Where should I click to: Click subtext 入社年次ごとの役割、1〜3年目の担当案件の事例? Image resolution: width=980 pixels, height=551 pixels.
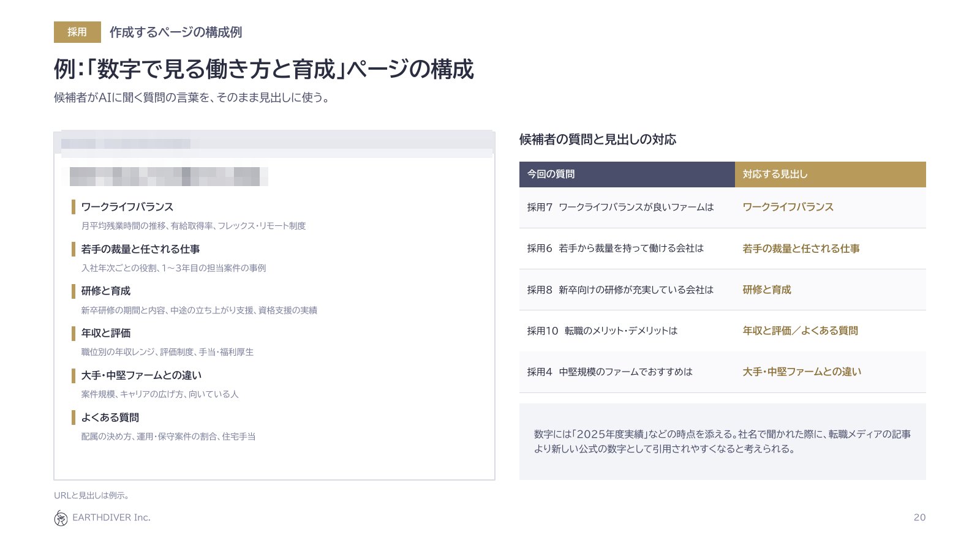pyautogui.click(x=173, y=268)
